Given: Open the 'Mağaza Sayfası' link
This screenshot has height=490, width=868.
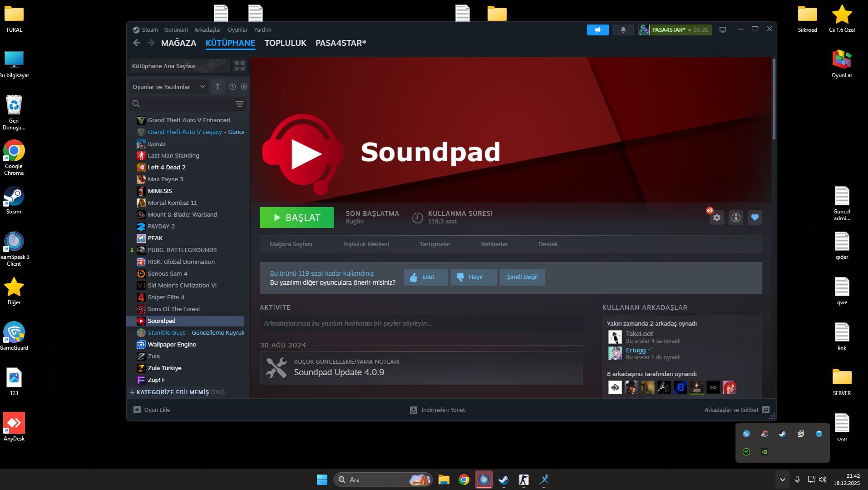Looking at the screenshot, I should [291, 244].
